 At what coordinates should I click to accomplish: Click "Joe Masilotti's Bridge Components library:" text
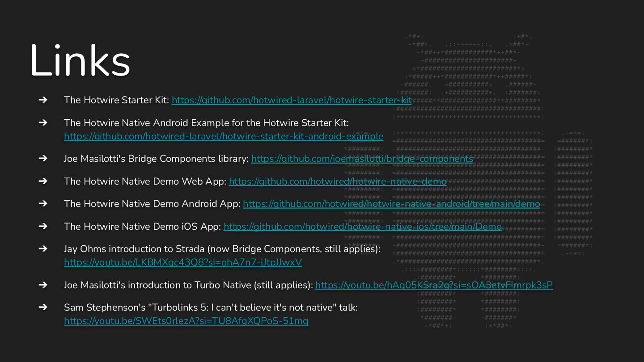157,159
